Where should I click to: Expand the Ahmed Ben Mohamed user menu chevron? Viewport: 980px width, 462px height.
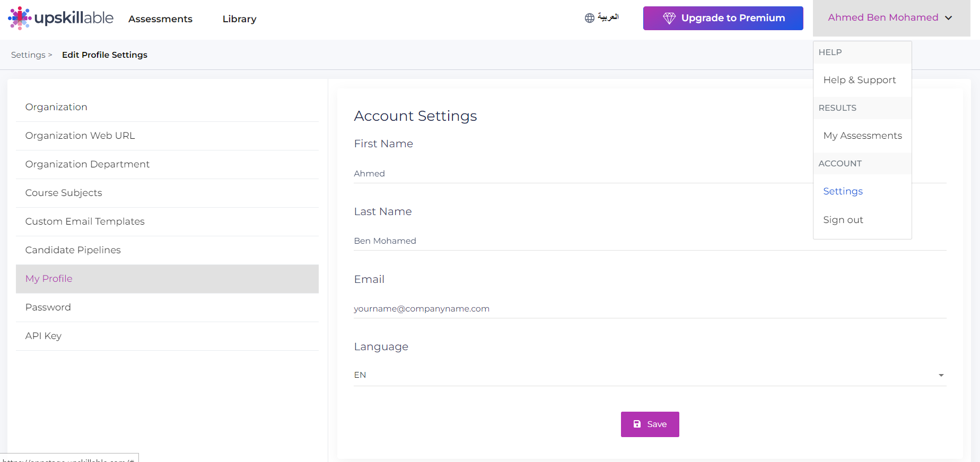[x=948, y=18]
